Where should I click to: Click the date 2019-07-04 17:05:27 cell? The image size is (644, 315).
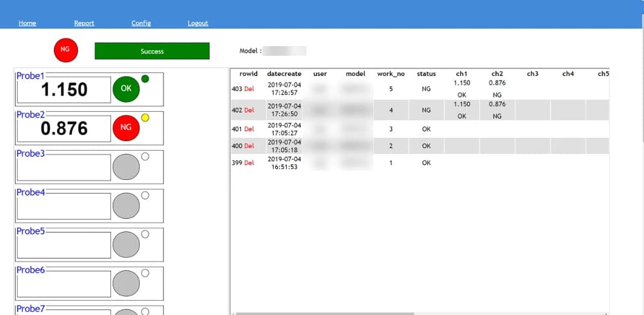(284, 129)
